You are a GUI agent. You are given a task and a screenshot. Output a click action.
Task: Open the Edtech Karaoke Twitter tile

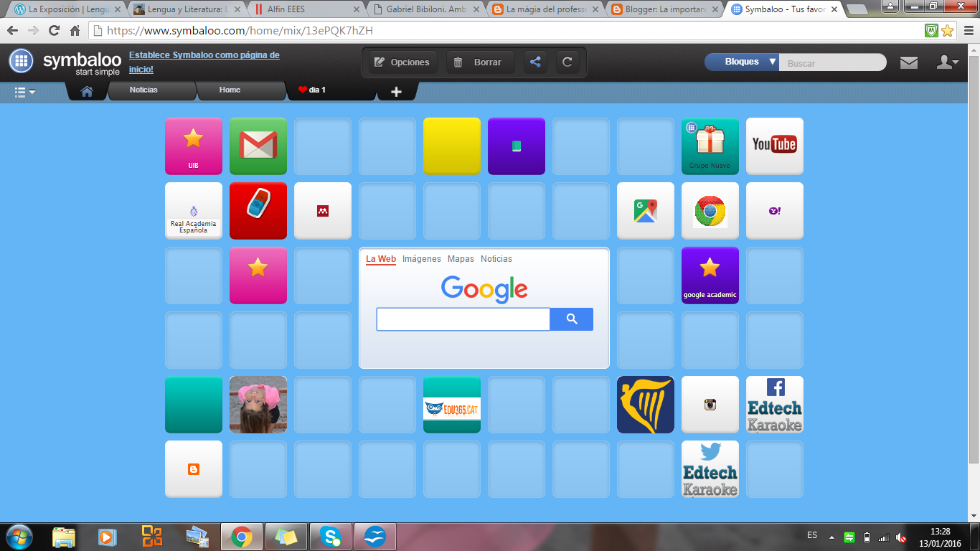[x=710, y=468]
